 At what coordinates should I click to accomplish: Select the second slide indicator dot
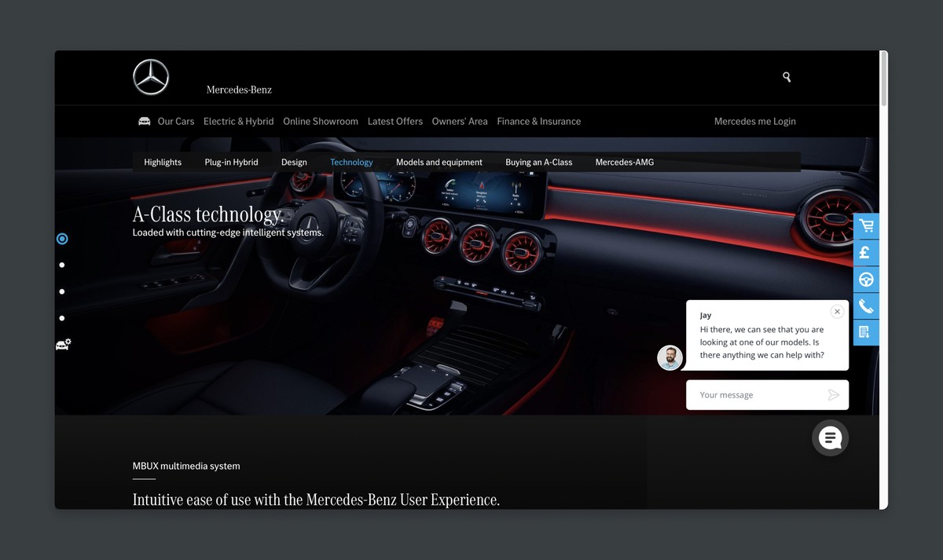pyautogui.click(x=62, y=265)
